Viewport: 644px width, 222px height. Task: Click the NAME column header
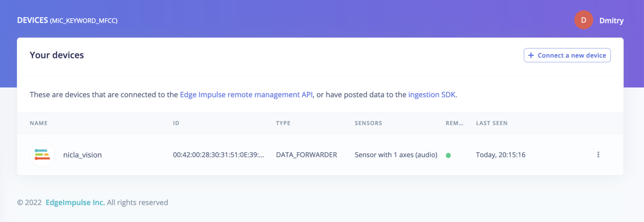pos(39,123)
